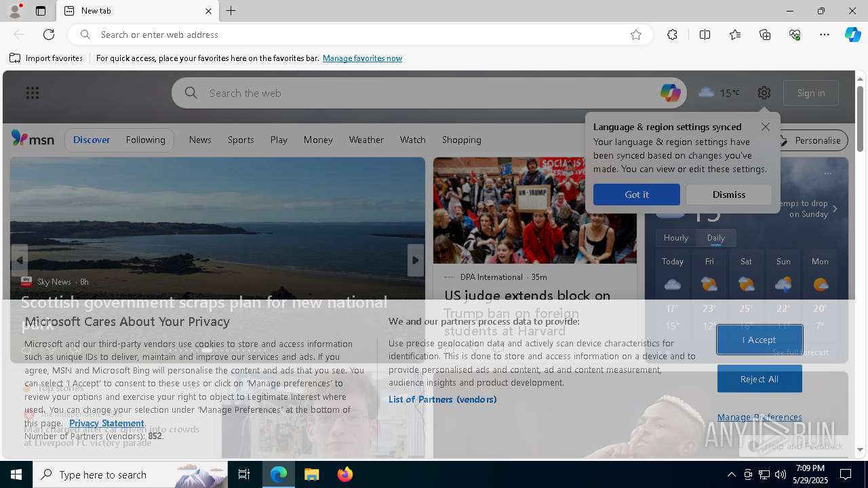Image resolution: width=868 pixels, height=488 pixels.
Task: Go back to previous page
Action: click(x=19, y=35)
